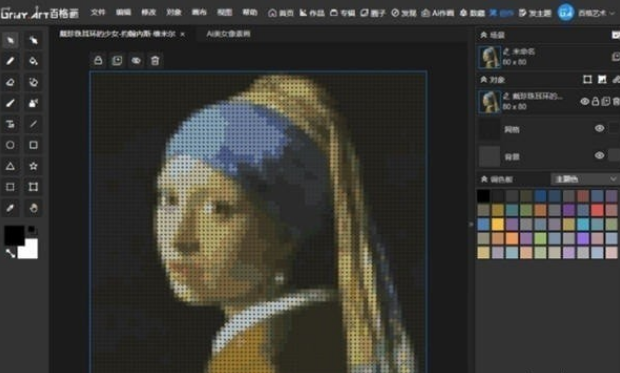This screenshot has height=373, width=620.
Task: Click the user avatar in the header
Action: [x=565, y=13]
